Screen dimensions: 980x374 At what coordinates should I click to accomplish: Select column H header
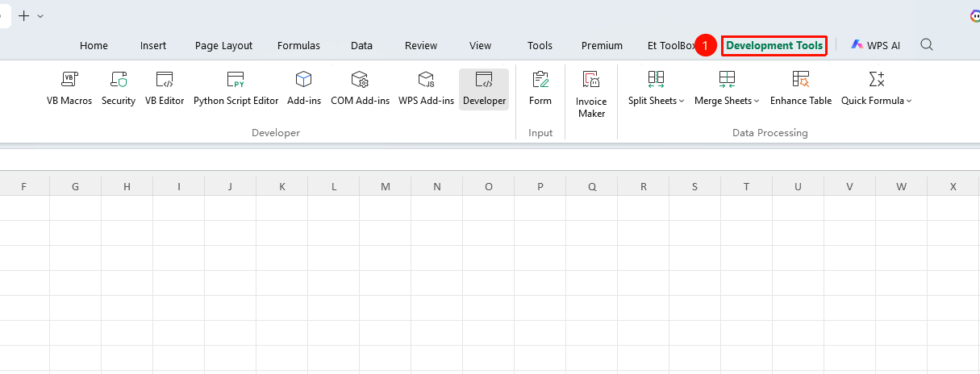tap(127, 186)
